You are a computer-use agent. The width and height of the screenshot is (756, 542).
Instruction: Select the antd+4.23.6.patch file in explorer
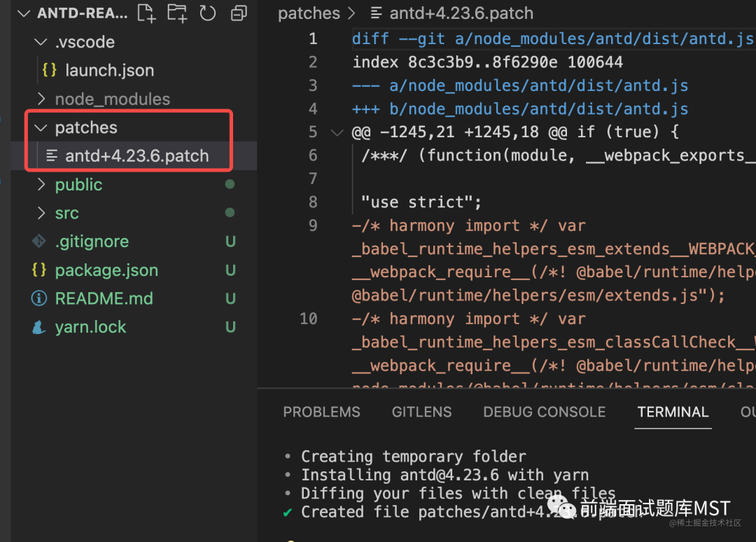[137, 155]
